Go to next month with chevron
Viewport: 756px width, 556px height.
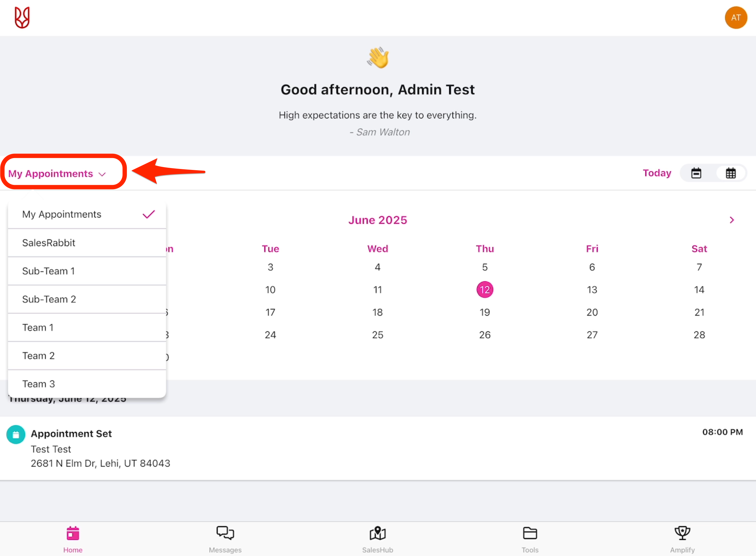click(731, 220)
